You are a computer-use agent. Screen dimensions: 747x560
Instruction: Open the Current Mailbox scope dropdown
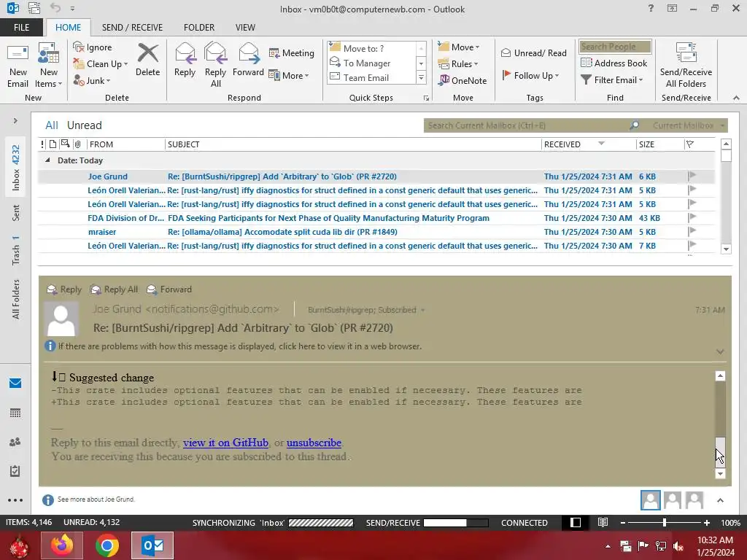tap(689, 125)
